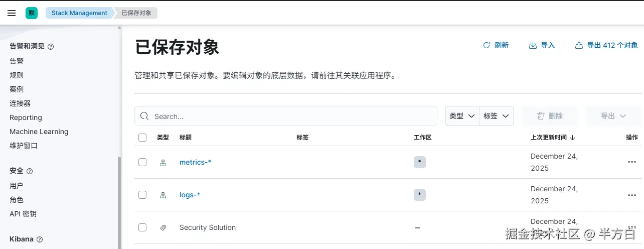This screenshot has height=249, width=644.
Task: Click the 刷新 refresh button
Action: (x=496, y=45)
